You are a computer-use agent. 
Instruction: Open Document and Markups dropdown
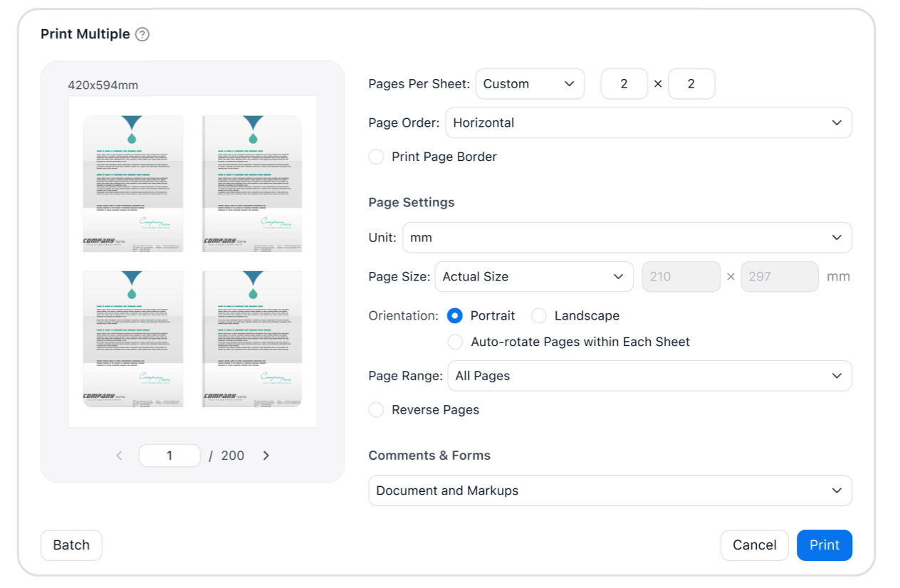tap(610, 490)
